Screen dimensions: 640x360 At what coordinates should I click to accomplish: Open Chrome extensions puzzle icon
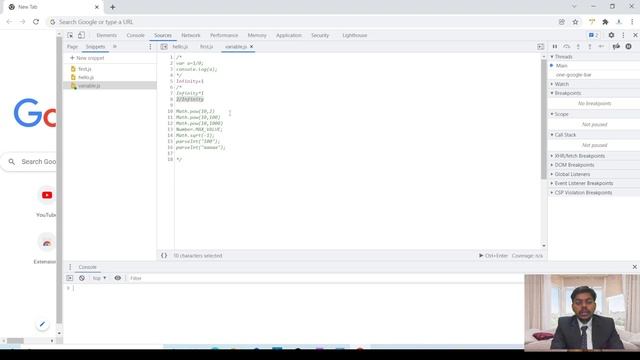[x=605, y=22]
